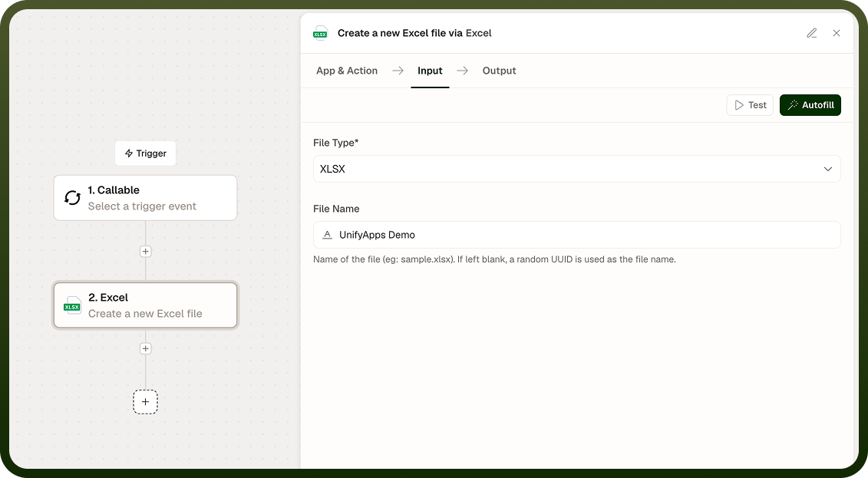Add step below the Excel node
868x478 pixels.
(146, 348)
